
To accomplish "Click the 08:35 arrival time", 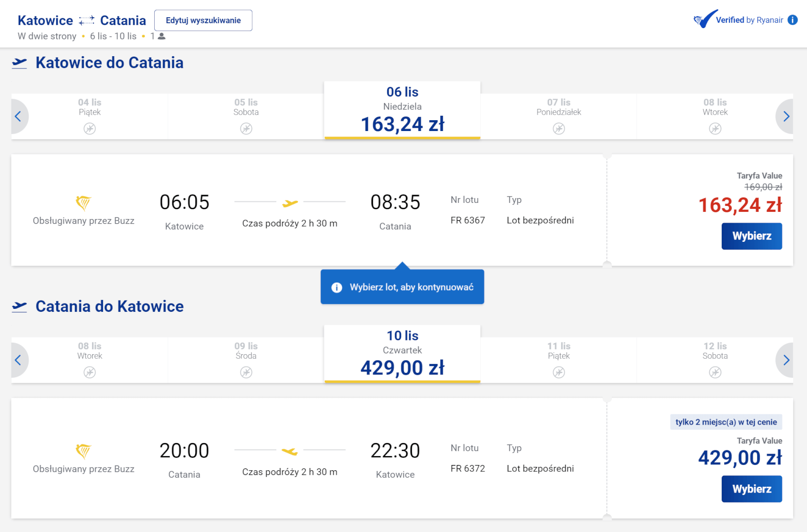I will pyautogui.click(x=395, y=202).
